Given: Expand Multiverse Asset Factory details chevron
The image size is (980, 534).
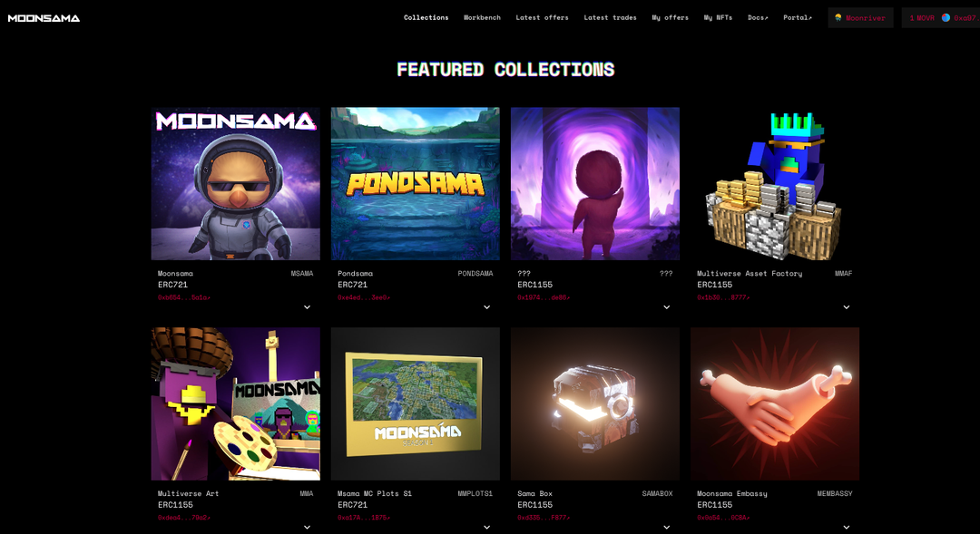Looking at the screenshot, I should pyautogui.click(x=847, y=307).
